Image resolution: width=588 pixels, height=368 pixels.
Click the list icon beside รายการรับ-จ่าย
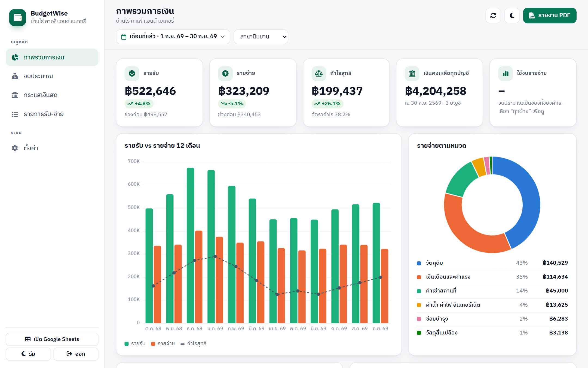[x=15, y=114]
